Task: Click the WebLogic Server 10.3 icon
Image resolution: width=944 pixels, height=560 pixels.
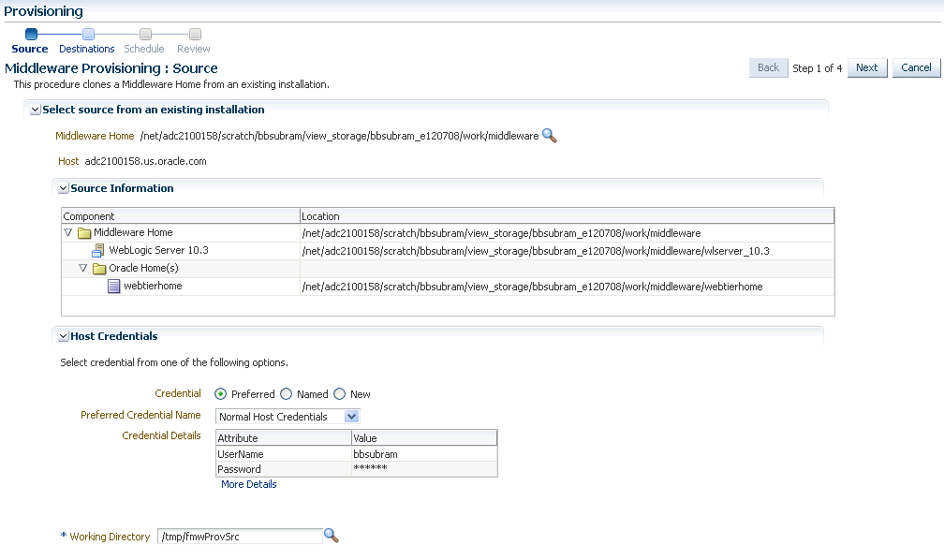Action: point(97,250)
